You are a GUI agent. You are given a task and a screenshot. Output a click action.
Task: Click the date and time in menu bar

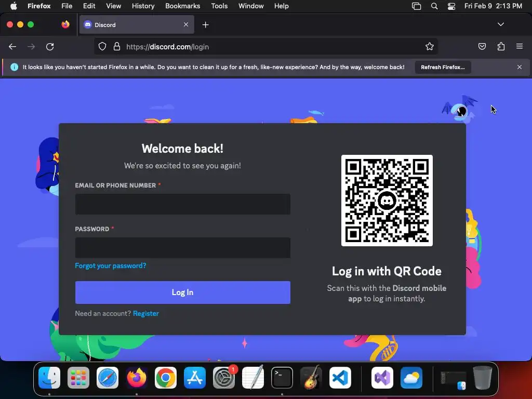pos(493,6)
